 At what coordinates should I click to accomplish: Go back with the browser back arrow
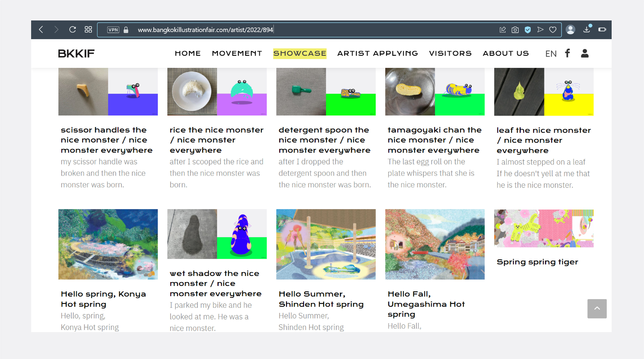[x=41, y=30]
